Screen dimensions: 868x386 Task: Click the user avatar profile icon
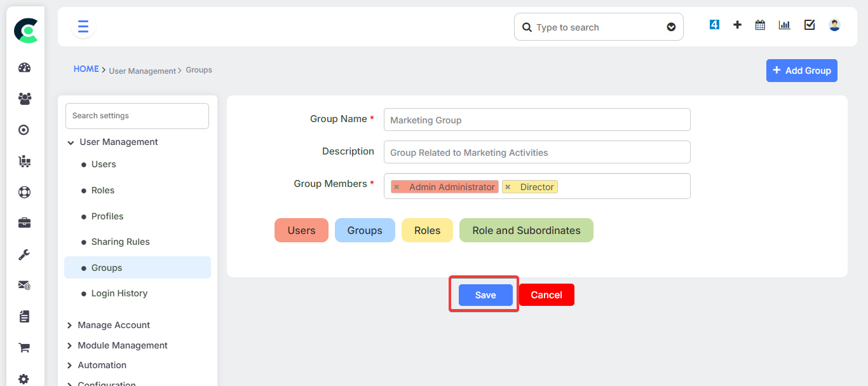pos(834,25)
